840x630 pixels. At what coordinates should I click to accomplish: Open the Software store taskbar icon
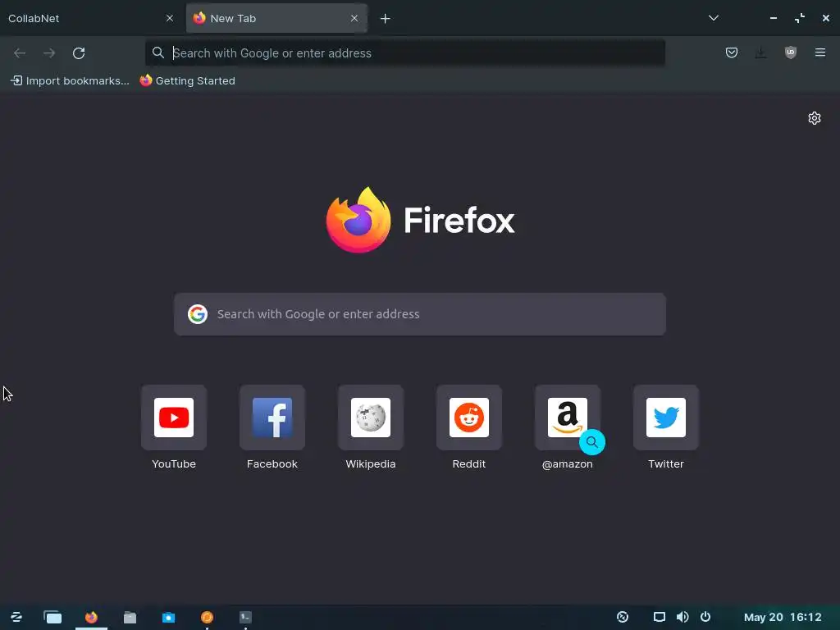point(168,617)
